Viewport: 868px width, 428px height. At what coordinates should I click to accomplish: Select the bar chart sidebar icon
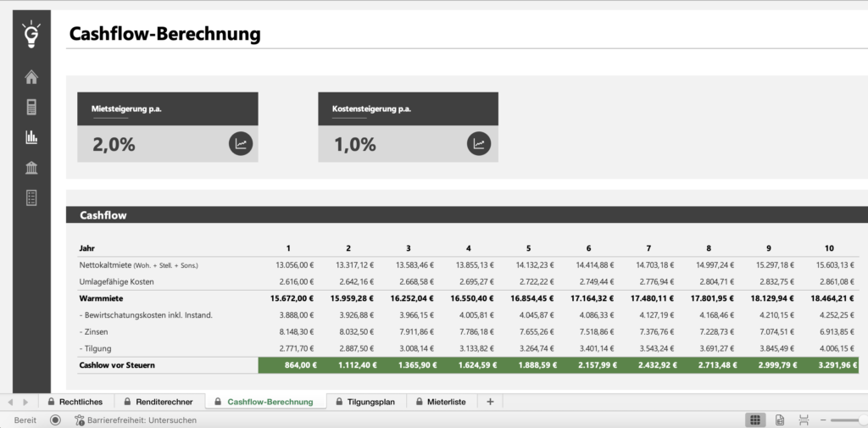point(31,136)
